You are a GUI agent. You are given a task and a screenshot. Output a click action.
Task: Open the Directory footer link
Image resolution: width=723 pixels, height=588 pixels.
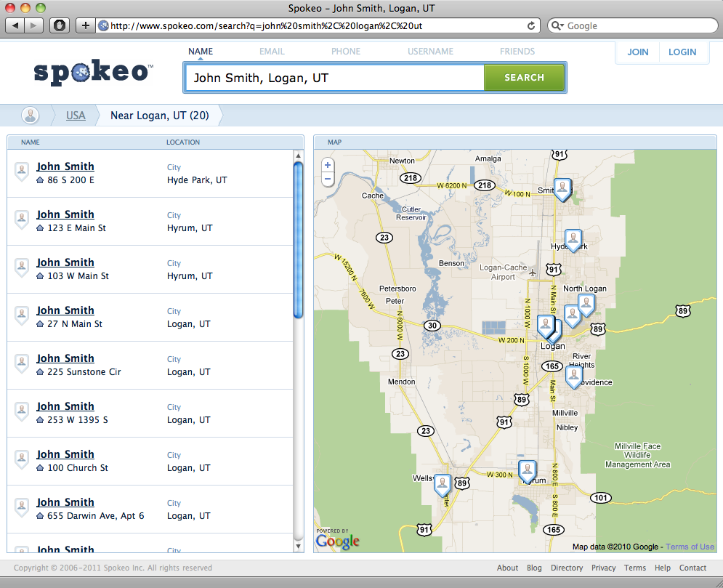[567, 568]
